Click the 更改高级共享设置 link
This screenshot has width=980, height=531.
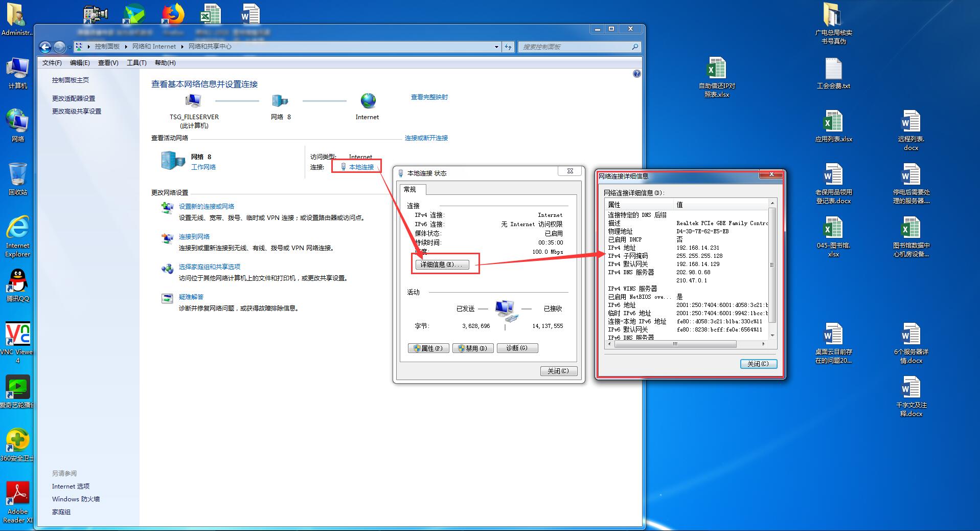tap(77, 112)
